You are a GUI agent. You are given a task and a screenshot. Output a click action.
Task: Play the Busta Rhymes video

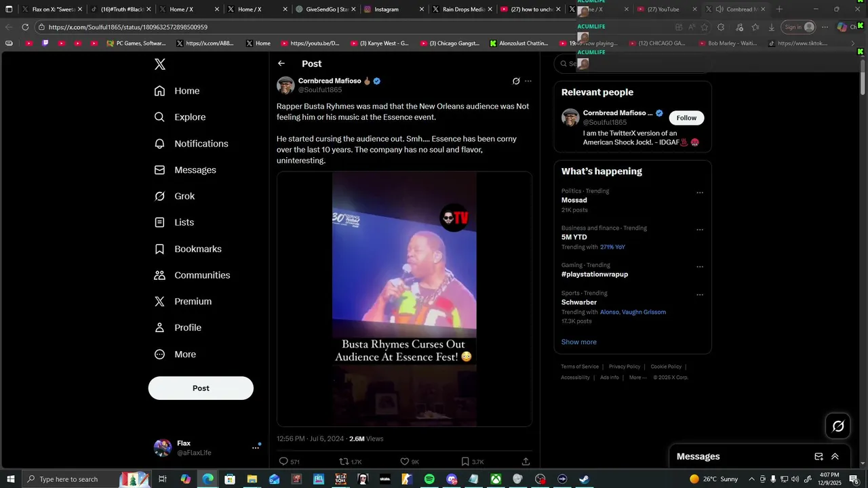pos(404,299)
